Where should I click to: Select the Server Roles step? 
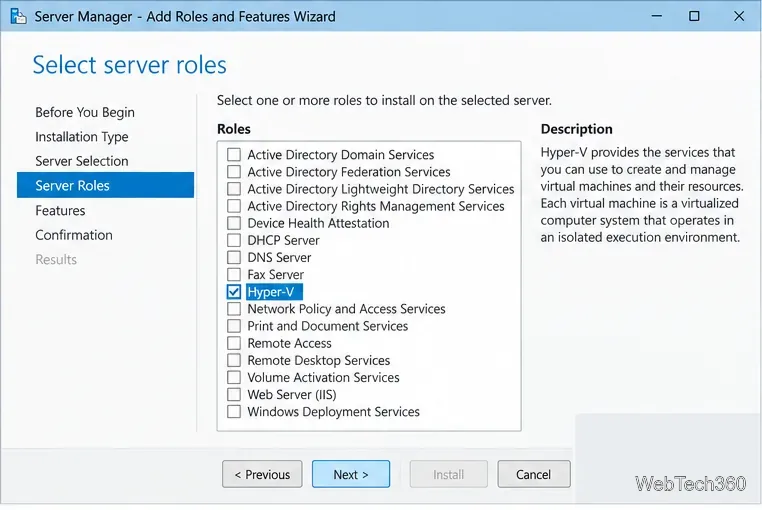[x=105, y=185]
